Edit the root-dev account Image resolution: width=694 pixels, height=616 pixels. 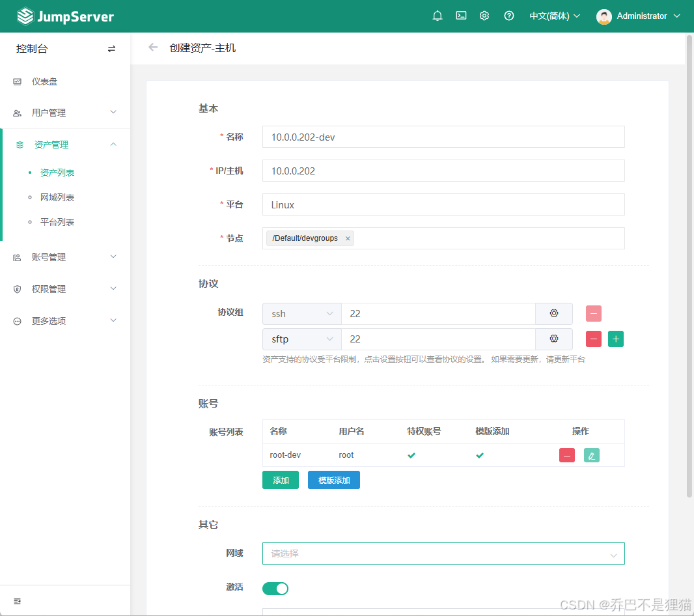592,455
